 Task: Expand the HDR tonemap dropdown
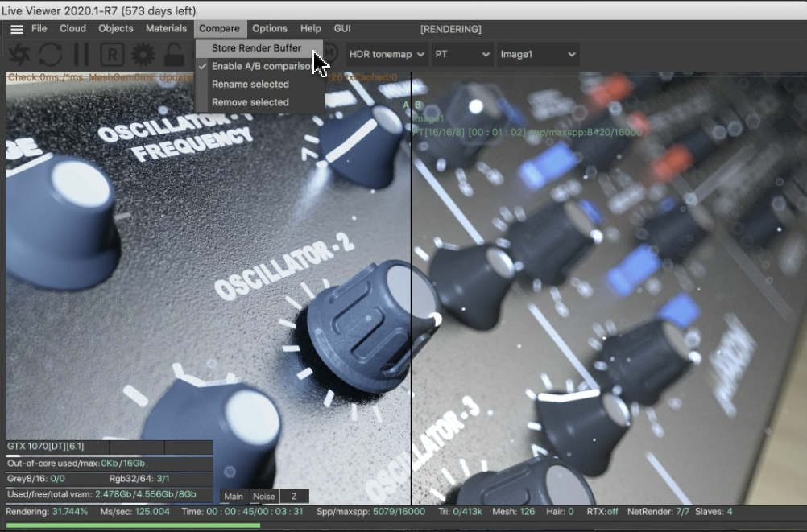(387, 55)
